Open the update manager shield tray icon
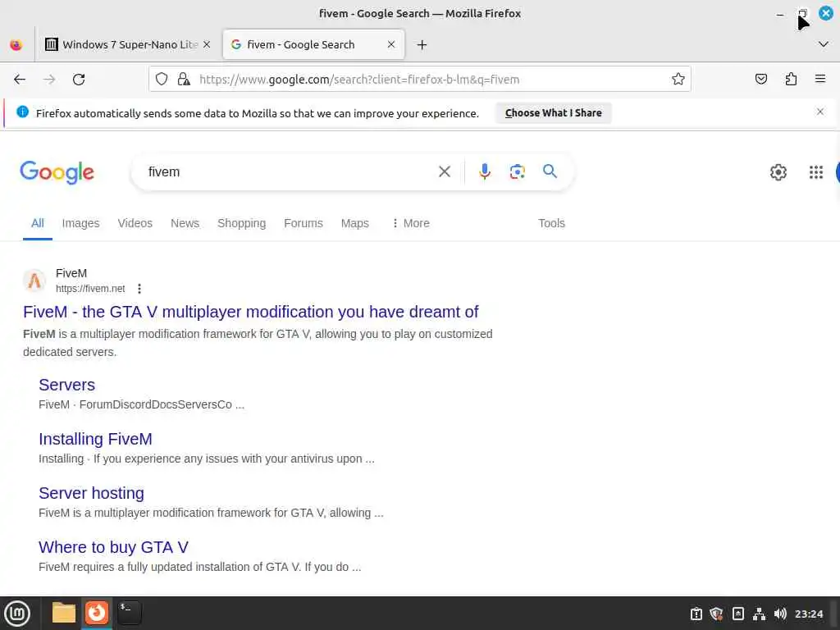Viewport: 840px width, 630px height. click(x=716, y=614)
